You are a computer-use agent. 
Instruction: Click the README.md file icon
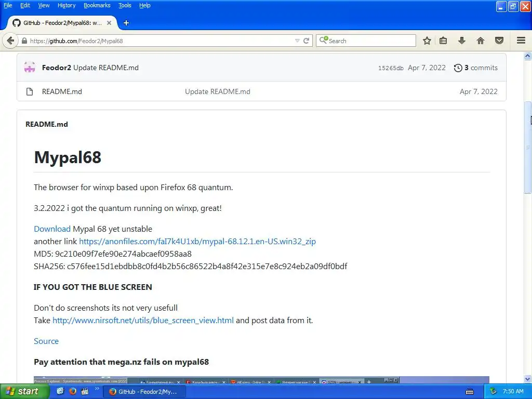[x=30, y=91]
